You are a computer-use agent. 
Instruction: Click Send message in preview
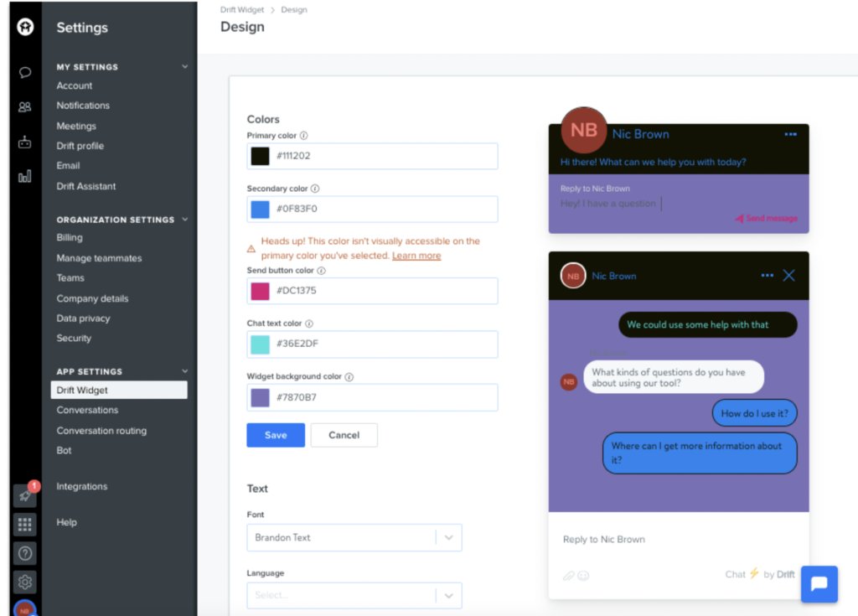[766, 219]
